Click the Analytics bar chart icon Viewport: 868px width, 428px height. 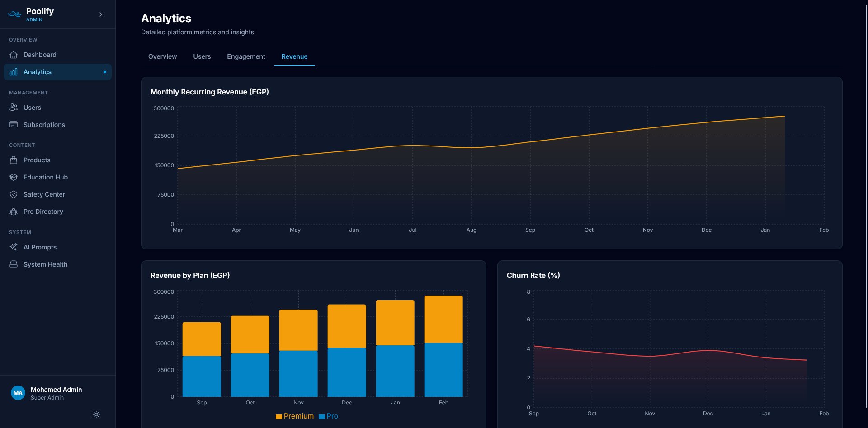(14, 72)
